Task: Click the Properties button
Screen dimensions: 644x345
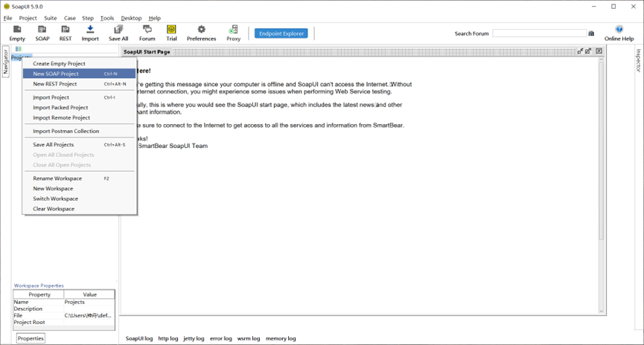Action: [31, 338]
